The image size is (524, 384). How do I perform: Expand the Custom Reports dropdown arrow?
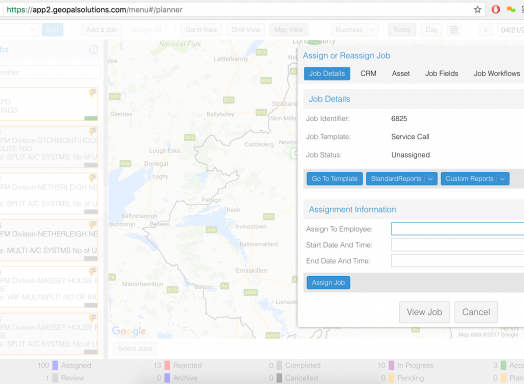[502, 179]
